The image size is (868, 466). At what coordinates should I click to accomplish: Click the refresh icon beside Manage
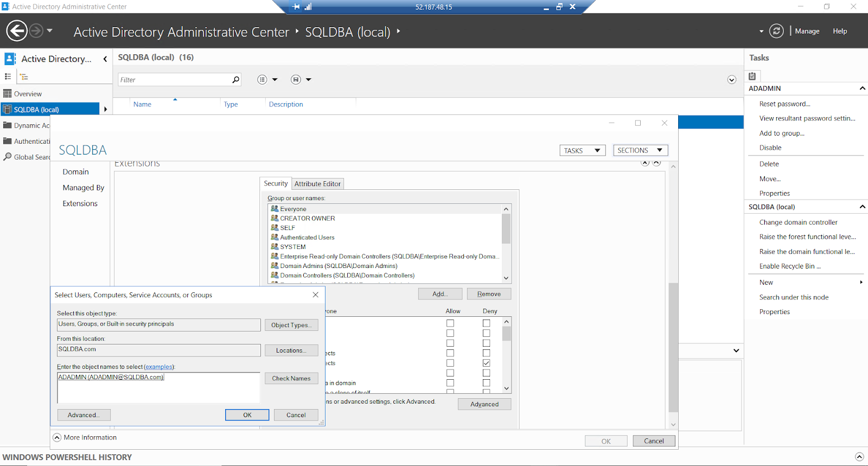tap(777, 31)
